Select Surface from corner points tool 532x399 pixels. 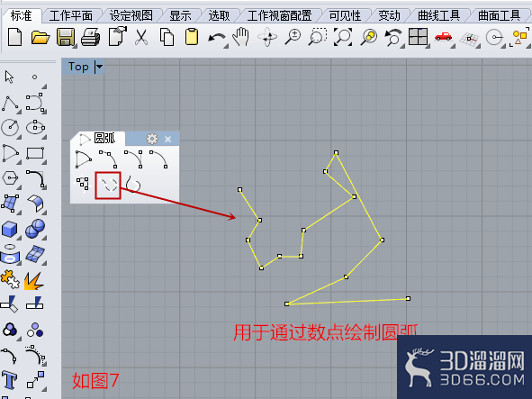10,204
